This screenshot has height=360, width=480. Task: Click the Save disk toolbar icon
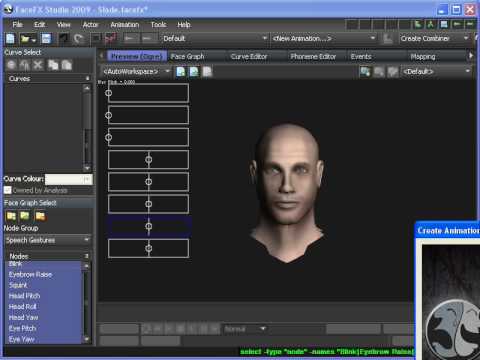pos(46,39)
